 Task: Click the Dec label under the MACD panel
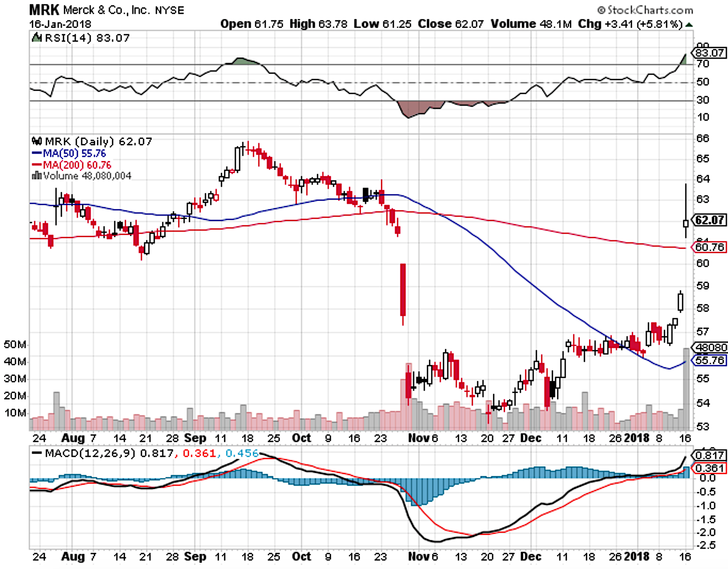coord(531,556)
